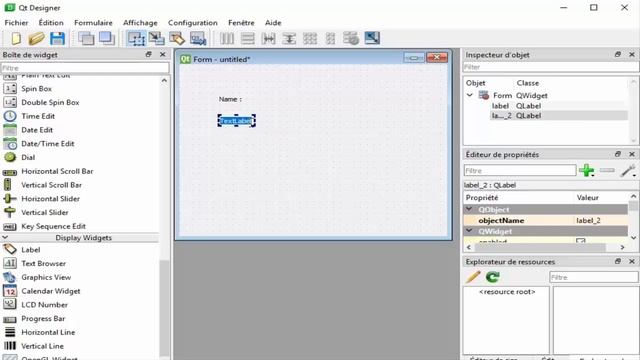Apply Lay Out in a Grid icon
This screenshot has height=360, width=640.
pos(310,38)
